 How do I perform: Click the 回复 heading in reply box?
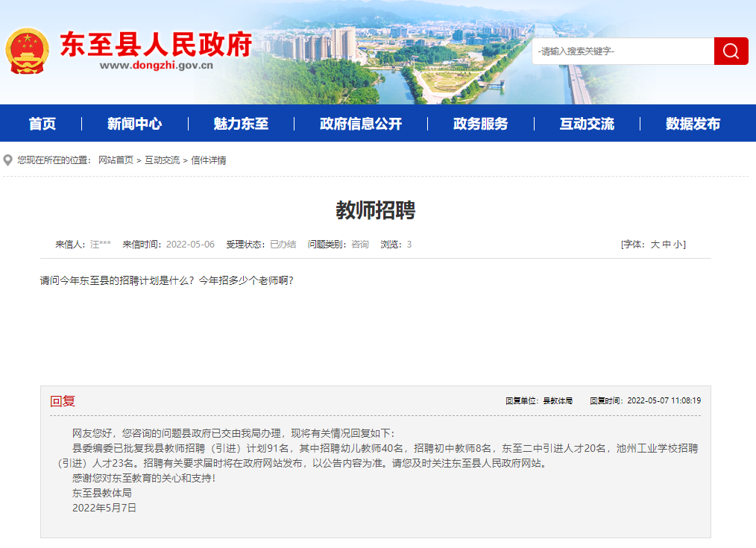(x=63, y=401)
